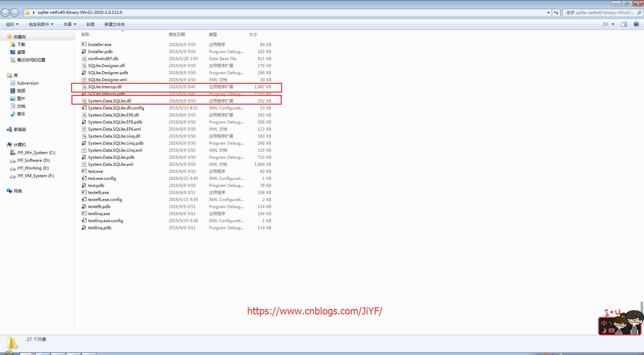This screenshot has width=644, height=355.
Task: Select the System.Data.SQLite.dll file icon
Action: pos(84,101)
